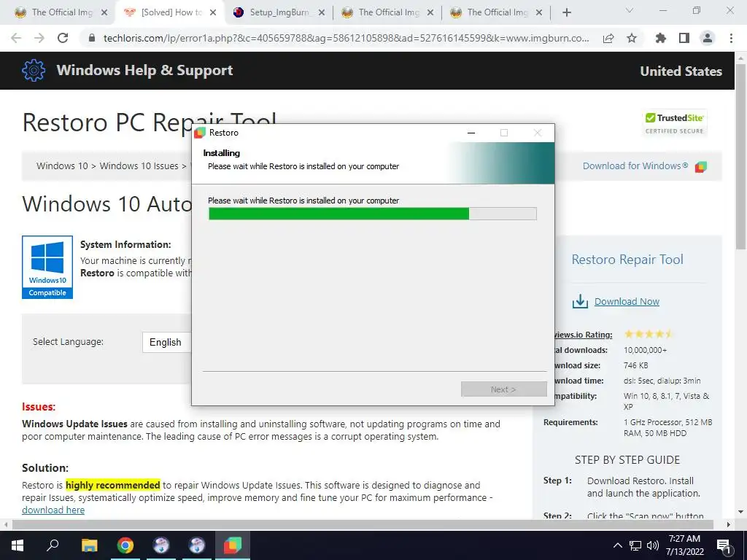Click the scroll right arrow at page bottom
The height and width of the screenshot is (560, 747).
pos(729,524)
